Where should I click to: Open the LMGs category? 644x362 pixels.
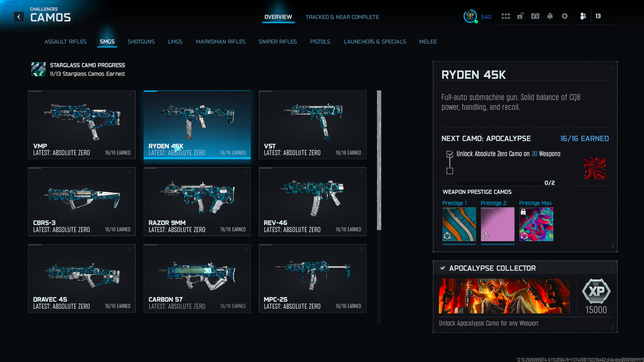click(x=175, y=42)
